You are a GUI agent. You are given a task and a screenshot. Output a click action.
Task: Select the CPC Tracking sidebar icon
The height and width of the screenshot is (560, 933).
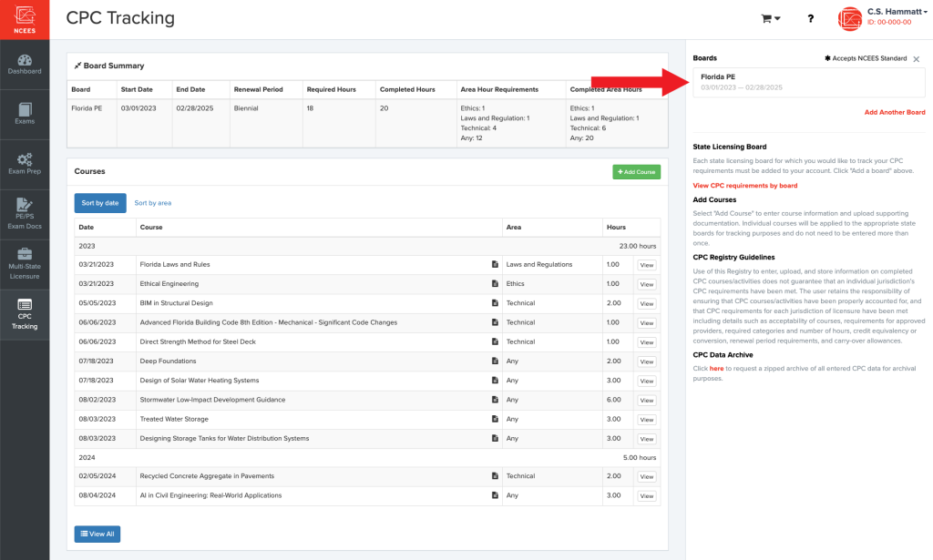pyautogui.click(x=24, y=313)
